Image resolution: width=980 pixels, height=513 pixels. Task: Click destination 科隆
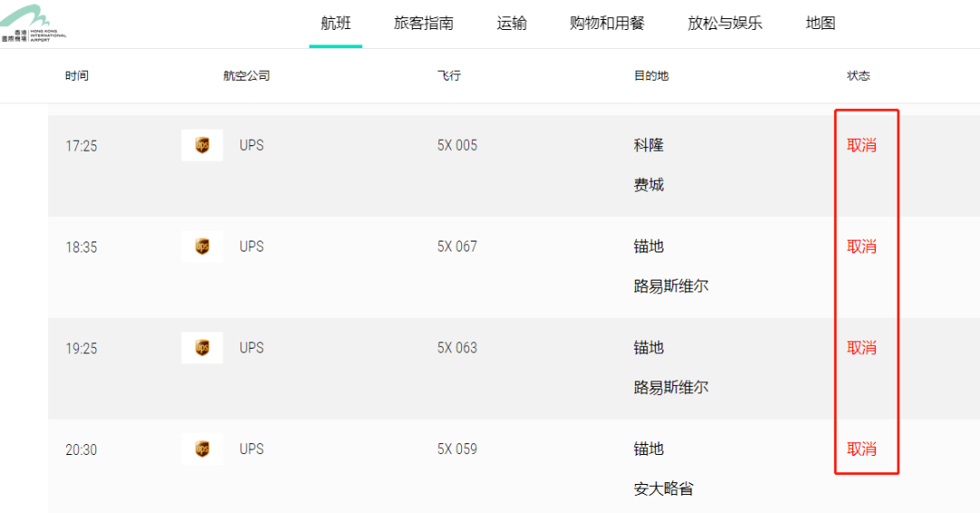pos(649,145)
